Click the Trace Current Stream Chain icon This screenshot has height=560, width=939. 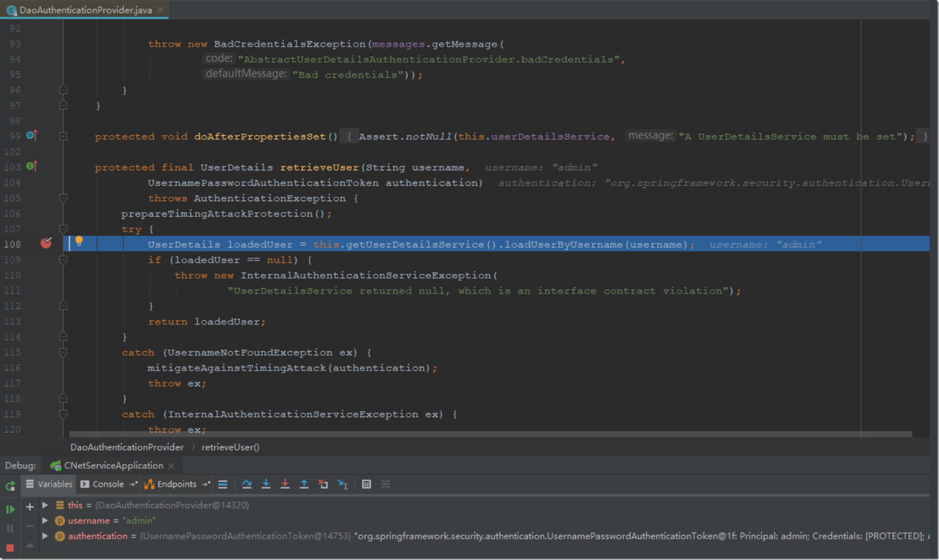click(x=386, y=484)
